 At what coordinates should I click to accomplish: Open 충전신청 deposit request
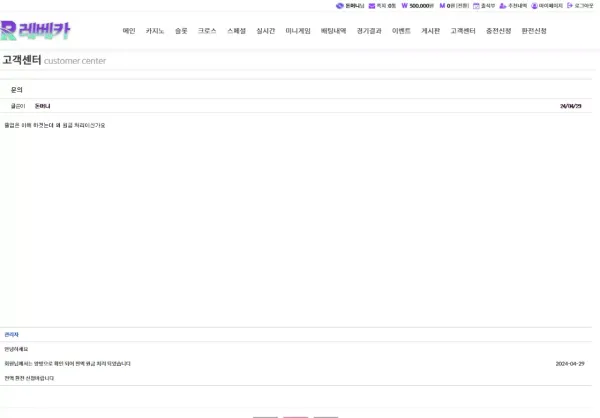[498, 31]
